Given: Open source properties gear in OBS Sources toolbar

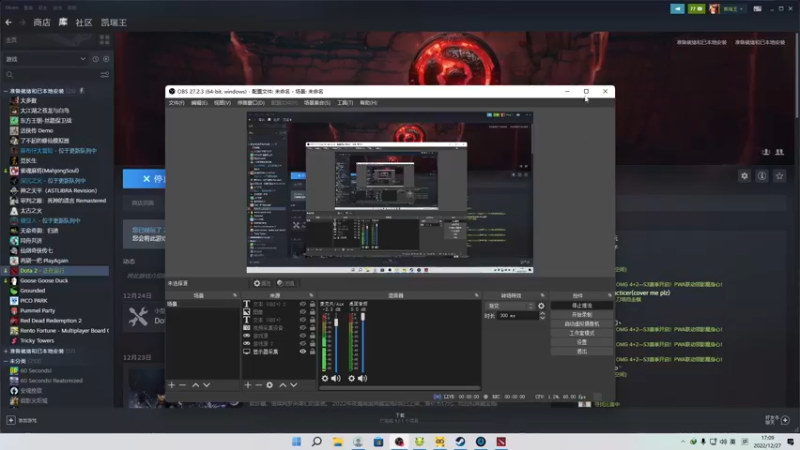Looking at the screenshot, I should (x=270, y=385).
